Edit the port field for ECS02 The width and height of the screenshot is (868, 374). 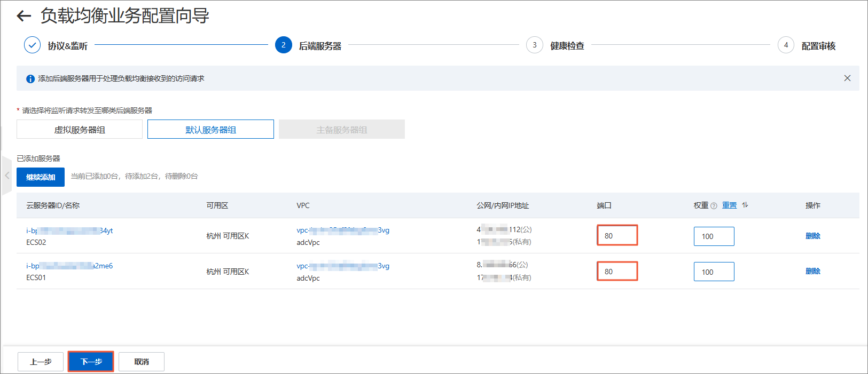617,235
